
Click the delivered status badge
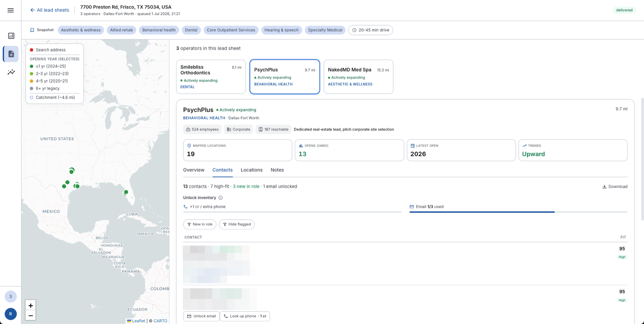624,10
